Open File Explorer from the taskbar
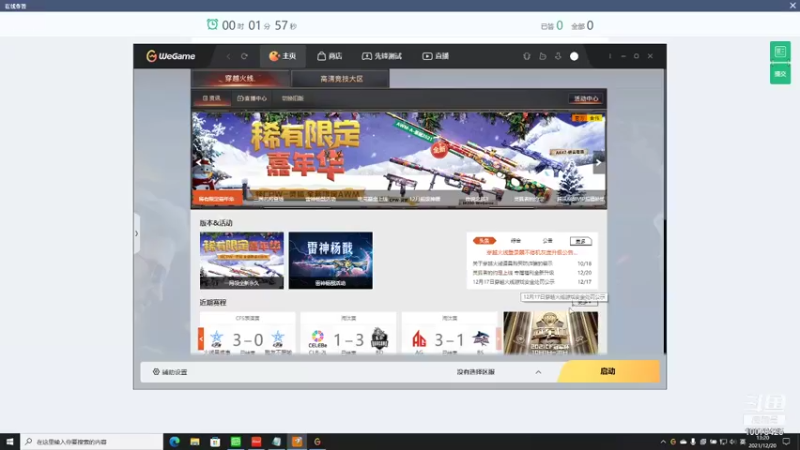The image size is (800, 450). (195, 442)
